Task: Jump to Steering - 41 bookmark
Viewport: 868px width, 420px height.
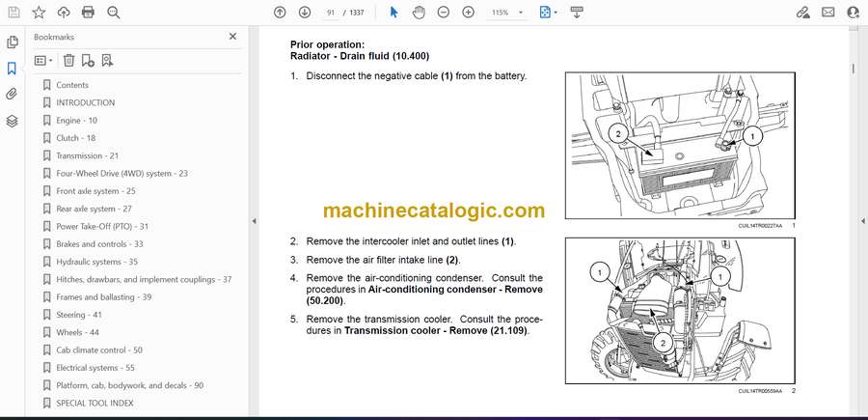Action: 79,315
